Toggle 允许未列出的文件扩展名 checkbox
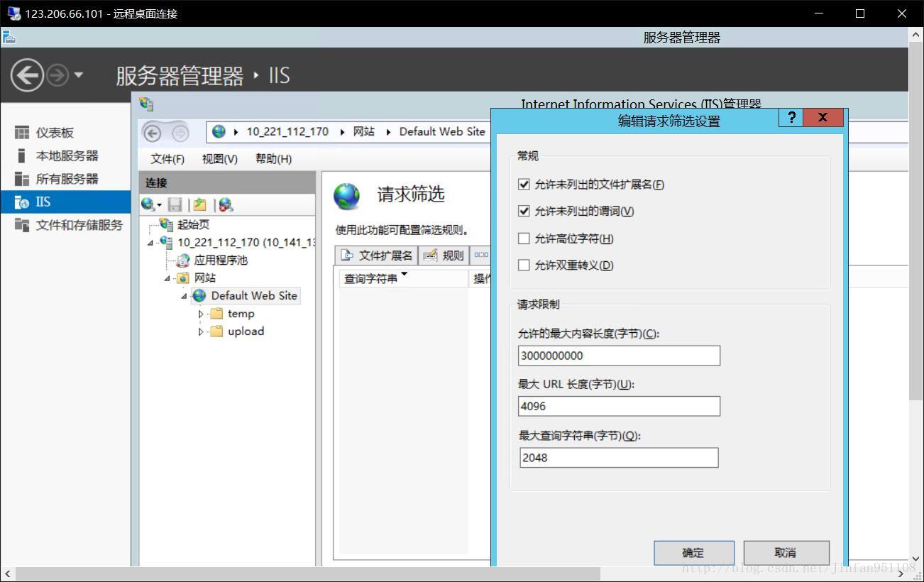 tap(524, 185)
